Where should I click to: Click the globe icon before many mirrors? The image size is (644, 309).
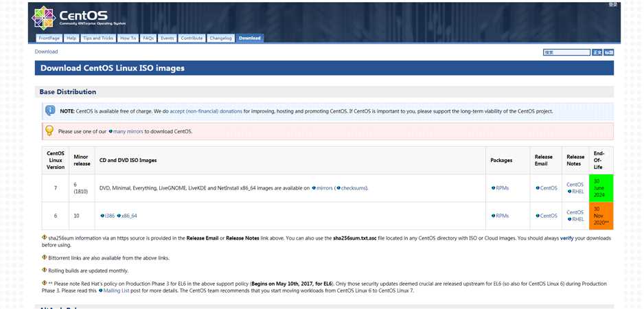click(x=111, y=132)
